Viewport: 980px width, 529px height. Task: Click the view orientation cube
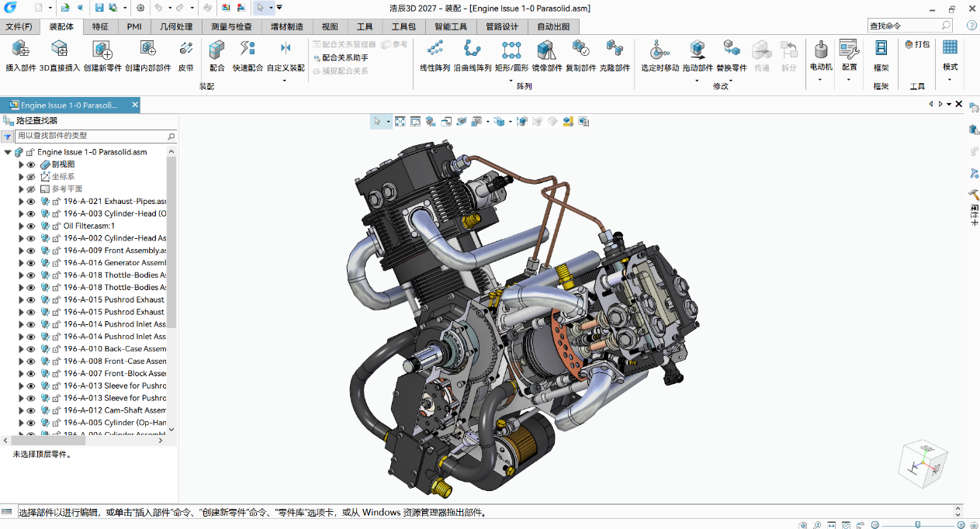(922, 465)
